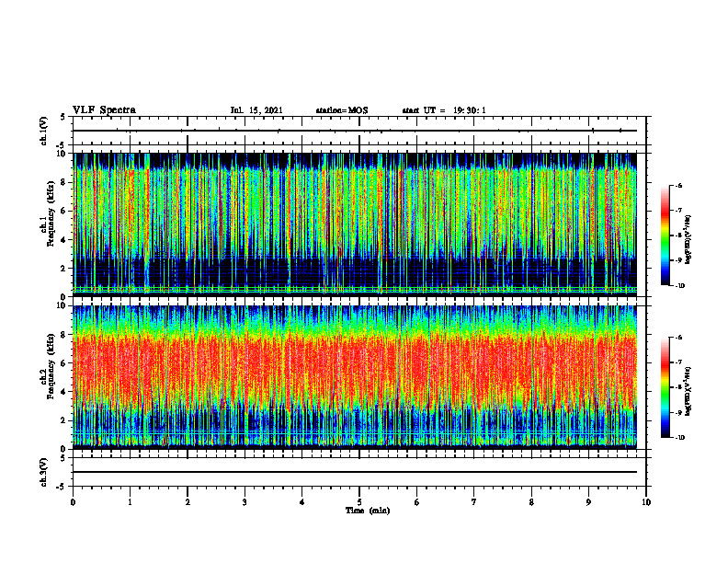This screenshot has width=728, height=563.
Task: Click the ch.1(V) waveform axis label
Action: tap(44, 131)
